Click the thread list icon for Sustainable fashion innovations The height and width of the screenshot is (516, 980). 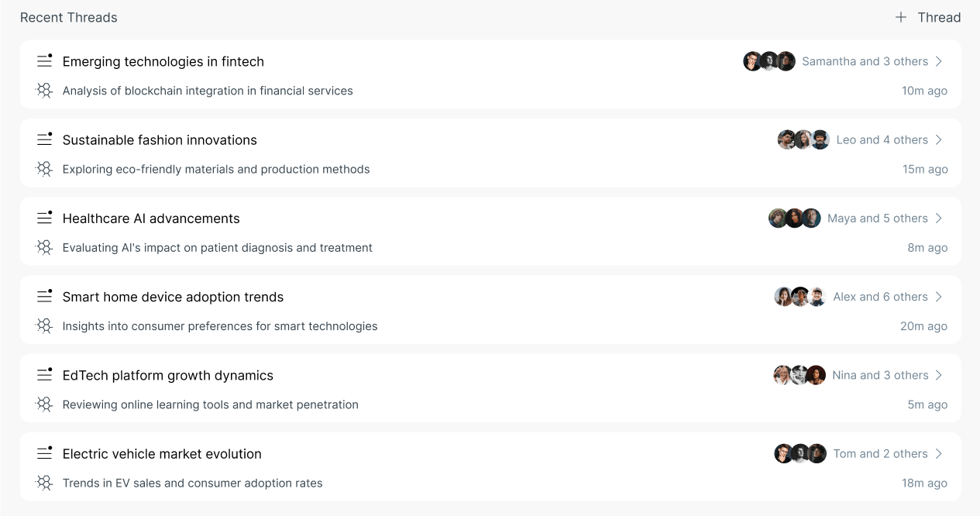click(45, 139)
